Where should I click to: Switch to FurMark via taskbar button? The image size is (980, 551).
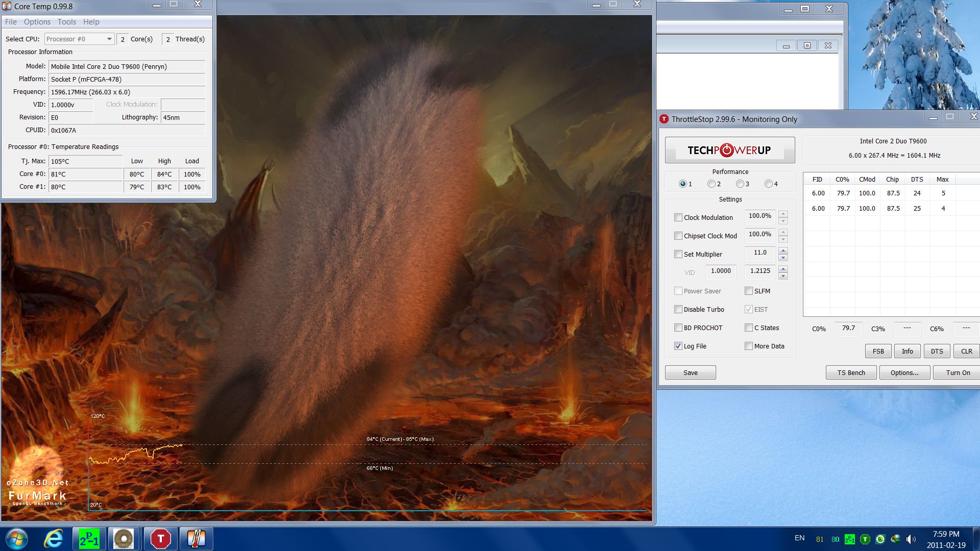coord(124,539)
